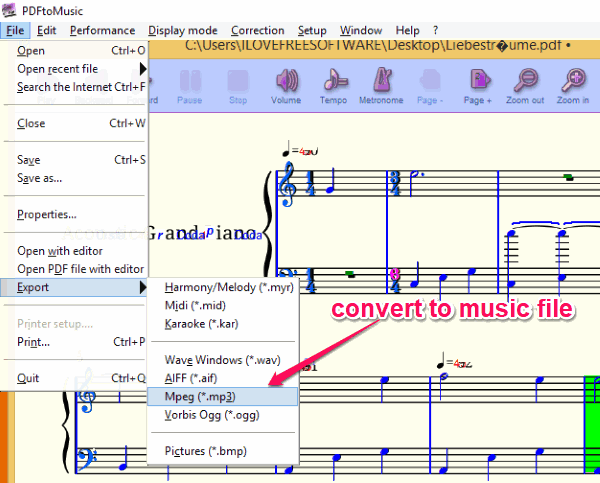Click the Zoom out magnifier icon
The width and height of the screenshot is (600, 483).
coord(526,80)
